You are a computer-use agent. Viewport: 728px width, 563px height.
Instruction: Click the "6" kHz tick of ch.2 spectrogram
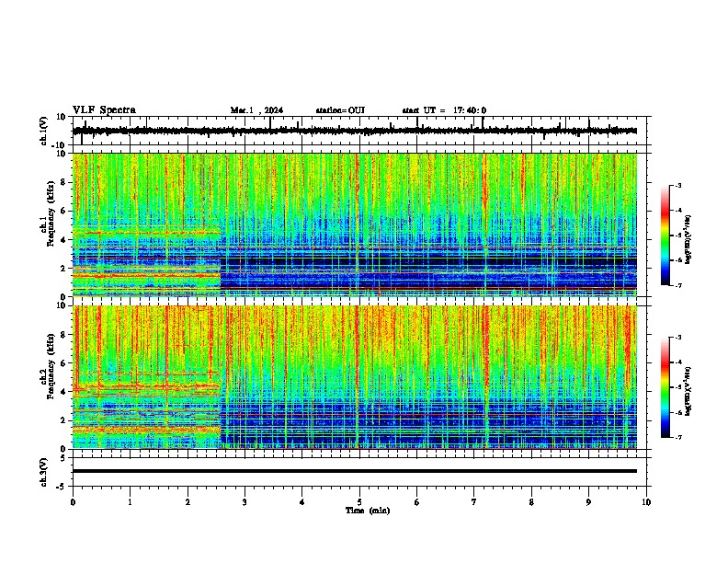64,362
